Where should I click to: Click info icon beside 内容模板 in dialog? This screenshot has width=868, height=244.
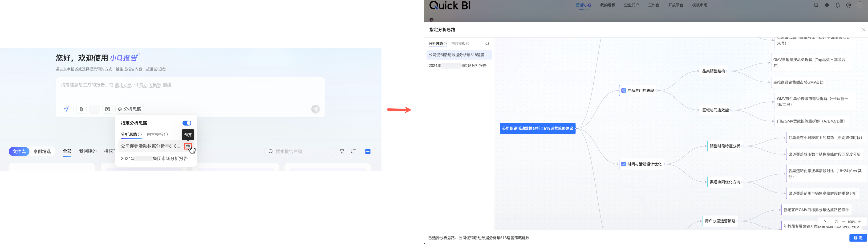468,43
